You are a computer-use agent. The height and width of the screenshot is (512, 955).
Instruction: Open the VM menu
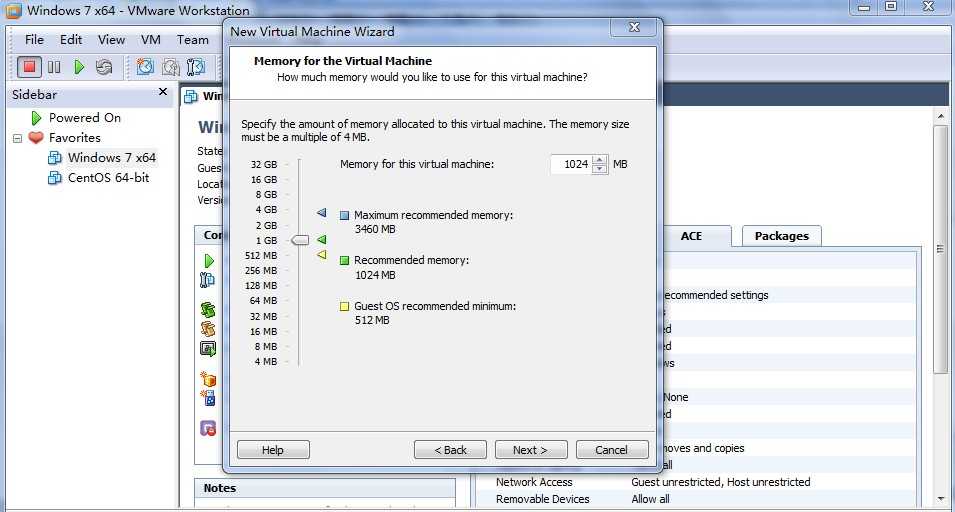tap(150, 40)
